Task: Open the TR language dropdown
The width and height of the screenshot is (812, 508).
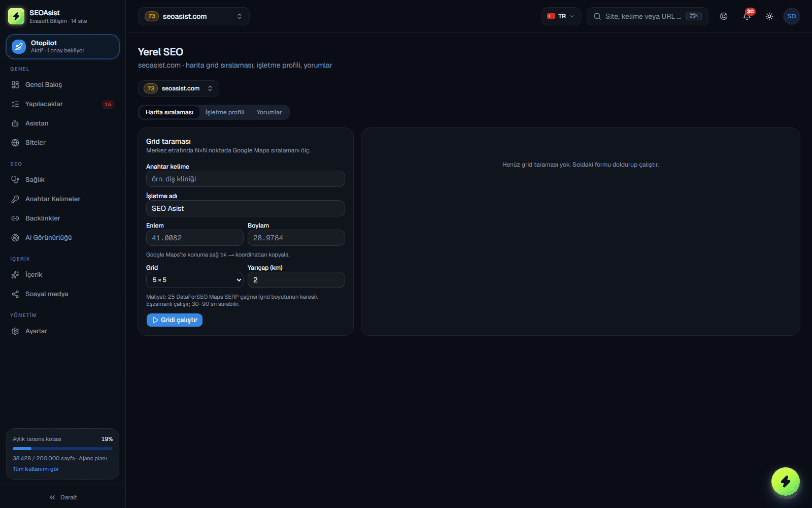Action: click(561, 16)
